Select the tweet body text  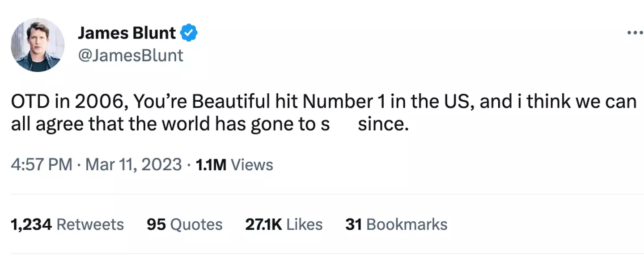click(x=313, y=112)
